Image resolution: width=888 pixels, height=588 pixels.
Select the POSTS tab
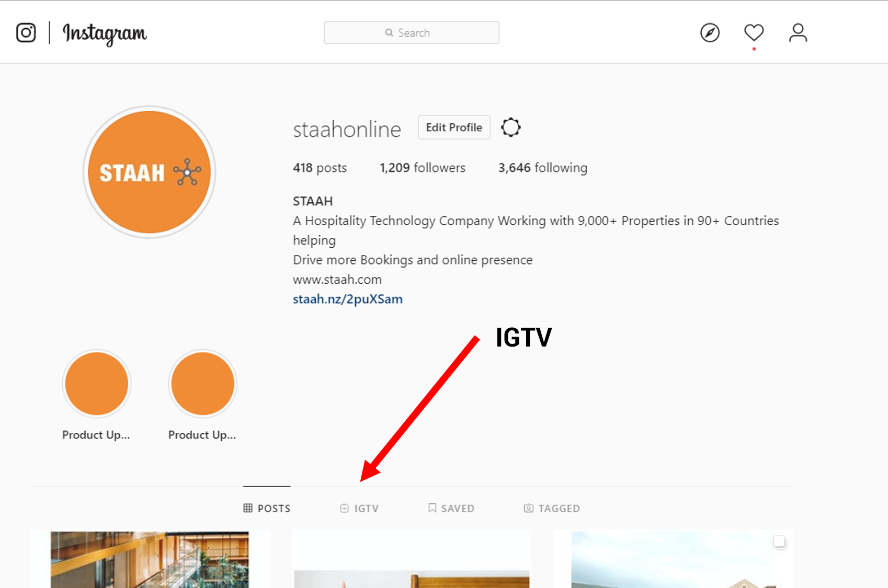[267, 508]
